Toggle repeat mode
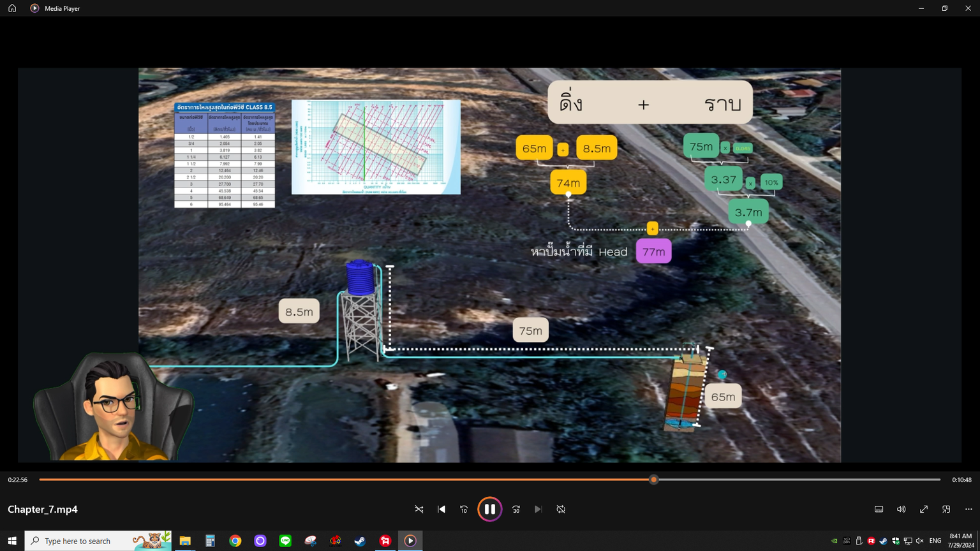 coord(561,509)
